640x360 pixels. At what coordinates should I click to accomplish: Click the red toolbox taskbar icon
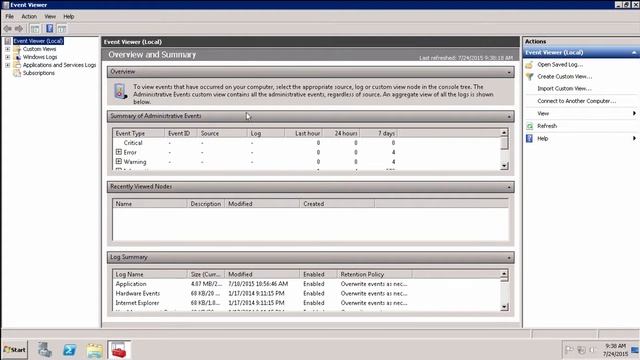pyautogui.click(x=119, y=350)
